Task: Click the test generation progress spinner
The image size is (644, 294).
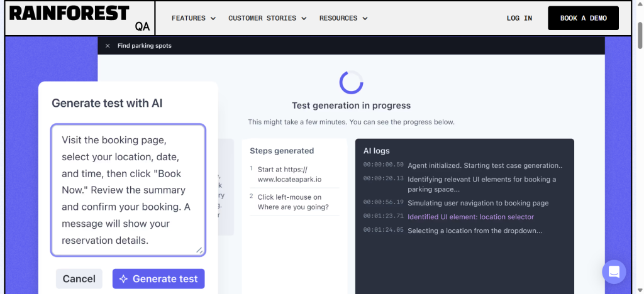Action: [351, 82]
